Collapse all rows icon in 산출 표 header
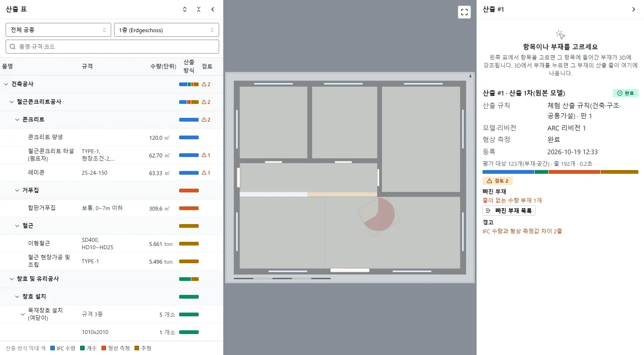 tap(199, 9)
